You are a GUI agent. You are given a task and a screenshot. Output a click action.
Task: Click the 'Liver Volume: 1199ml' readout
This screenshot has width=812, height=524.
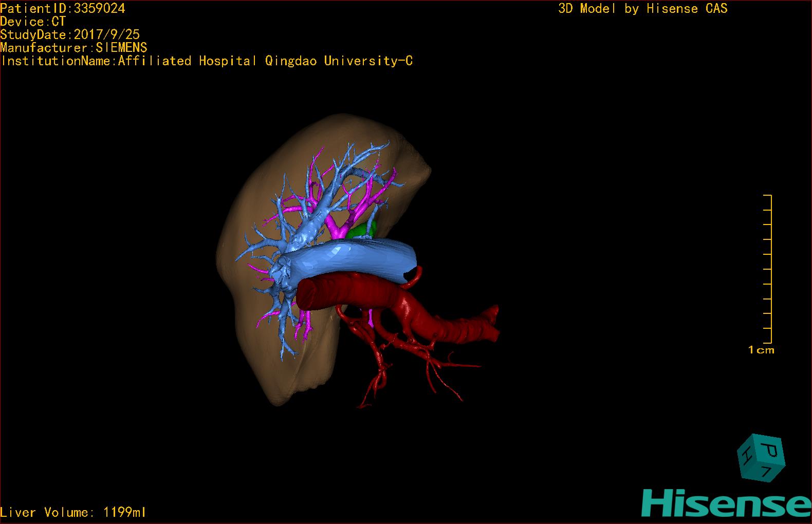pos(73,512)
